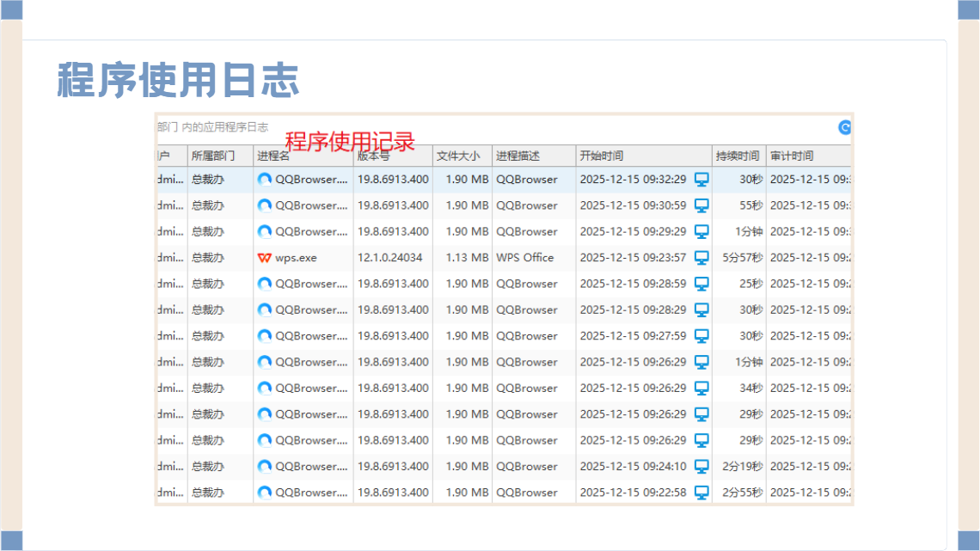980x551 pixels.
Task: Click start time 2025-12-15 09:28:59
Action: tap(633, 284)
